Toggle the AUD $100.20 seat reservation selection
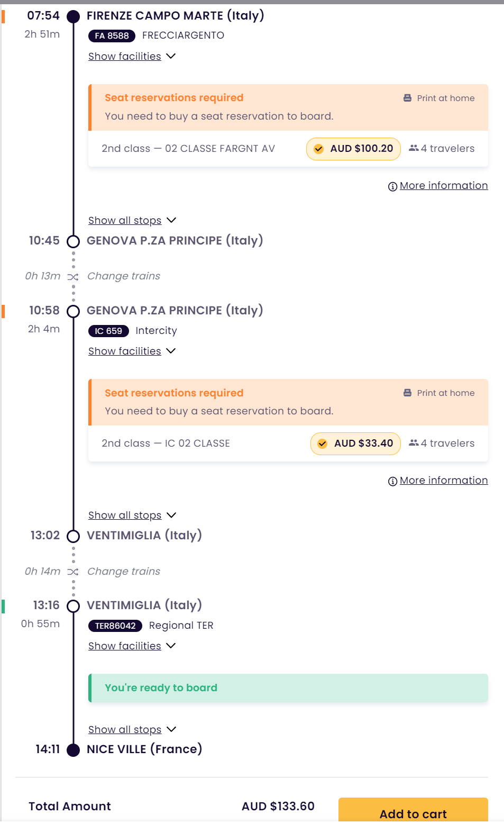 (x=353, y=149)
